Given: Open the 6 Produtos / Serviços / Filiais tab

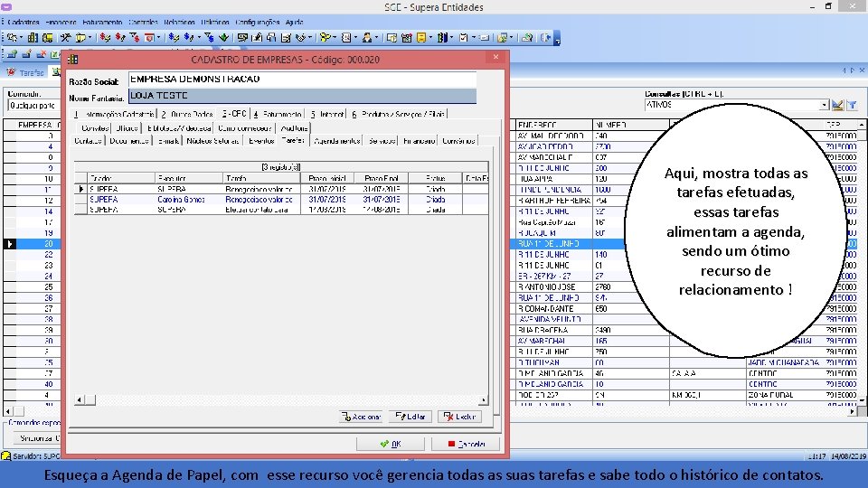Looking at the screenshot, I should click(398, 114).
